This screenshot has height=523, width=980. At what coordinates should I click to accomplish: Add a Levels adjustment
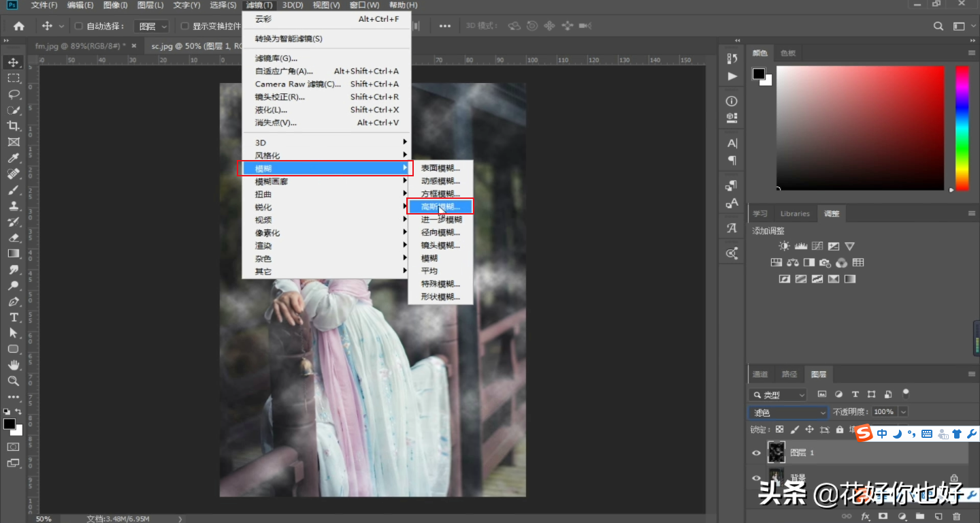click(x=801, y=246)
